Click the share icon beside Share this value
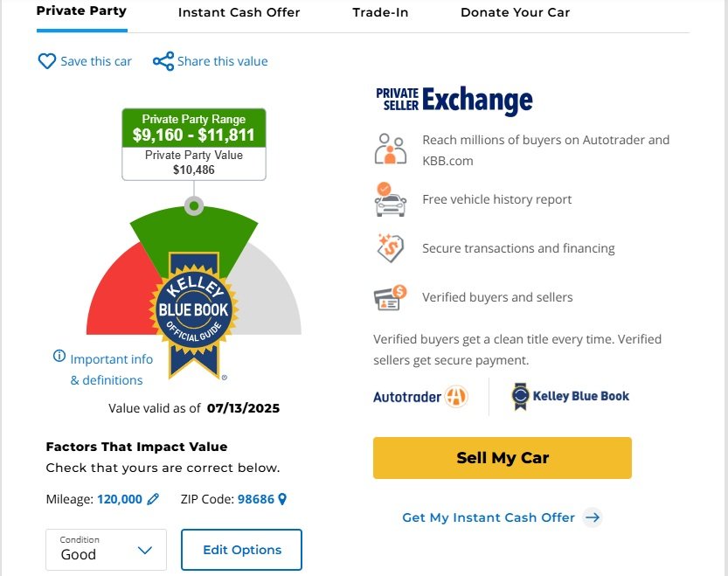The width and height of the screenshot is (728, 576). pos(163,61)
